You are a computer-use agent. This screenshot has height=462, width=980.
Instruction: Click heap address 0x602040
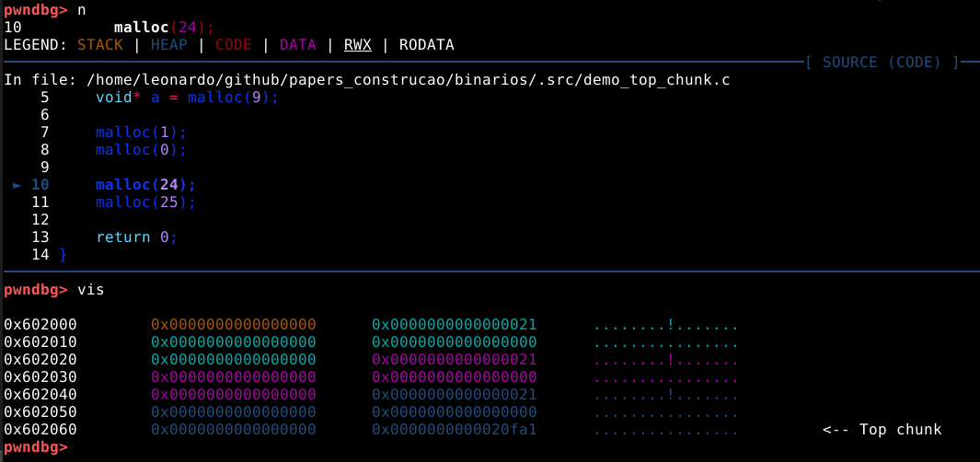tap(40, 395)
